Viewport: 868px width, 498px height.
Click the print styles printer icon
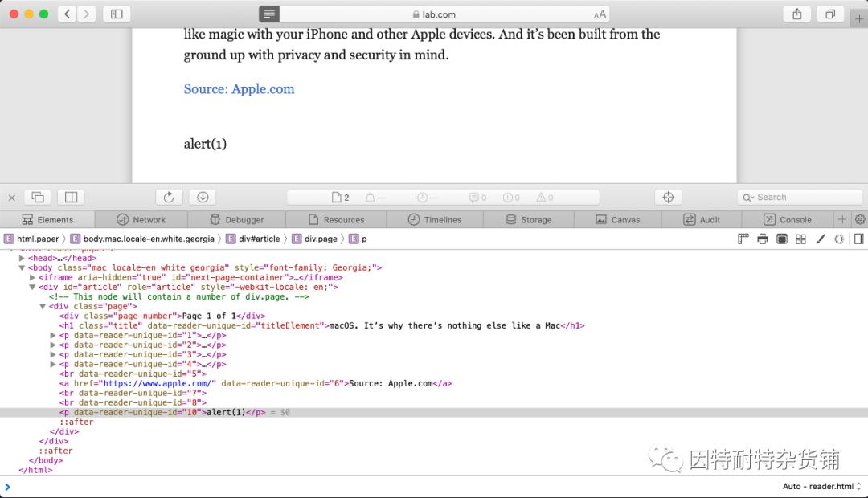click(762, 239)
